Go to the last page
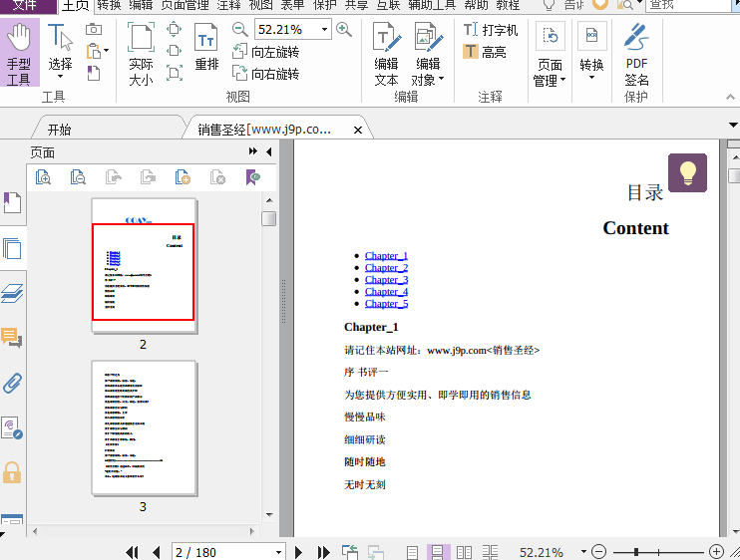This screenshot has height=560, width=740. coord(323,552)
